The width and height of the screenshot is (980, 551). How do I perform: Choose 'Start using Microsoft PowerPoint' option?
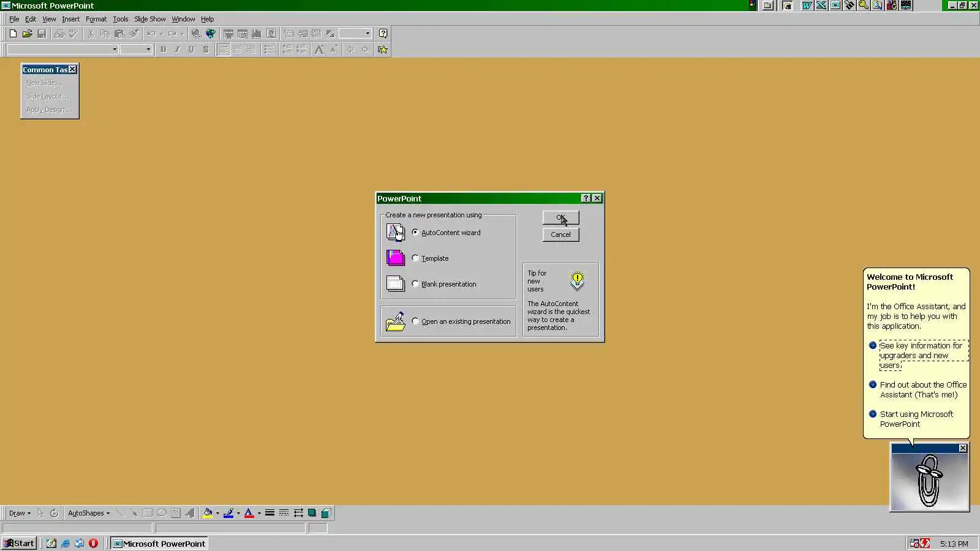(916, 419)
